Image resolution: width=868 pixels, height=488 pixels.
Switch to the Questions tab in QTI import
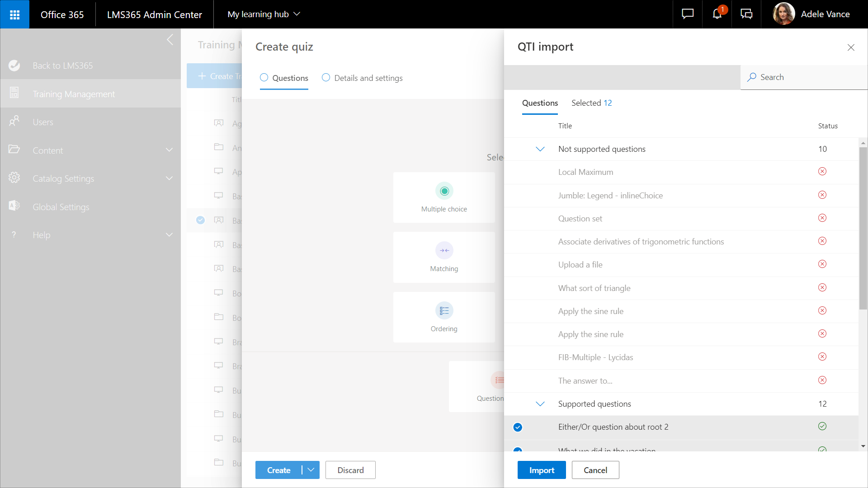(540, 103)
